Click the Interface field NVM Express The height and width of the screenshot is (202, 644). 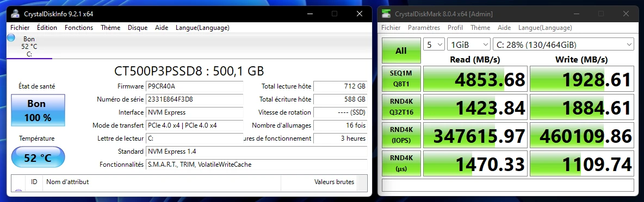(195, 112)
